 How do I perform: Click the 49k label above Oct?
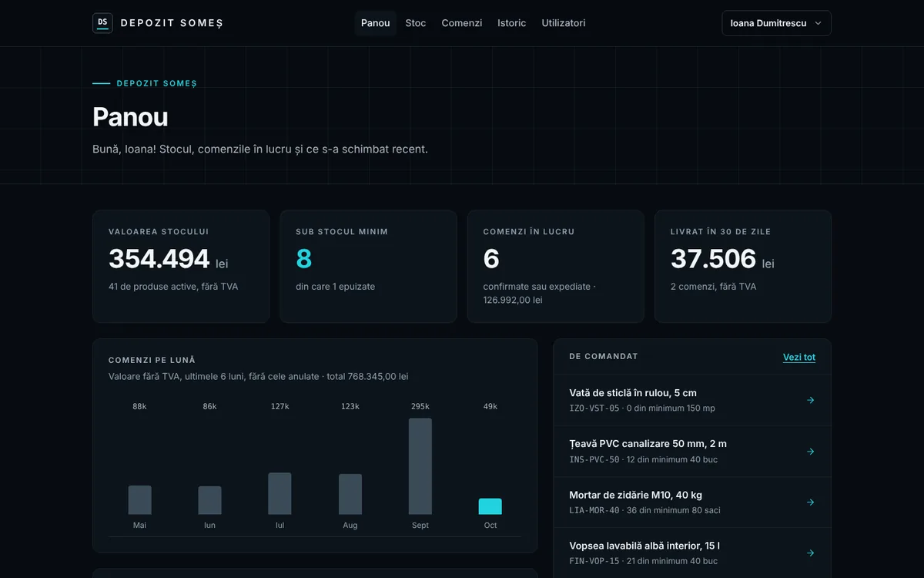click(x=490, y=406)
